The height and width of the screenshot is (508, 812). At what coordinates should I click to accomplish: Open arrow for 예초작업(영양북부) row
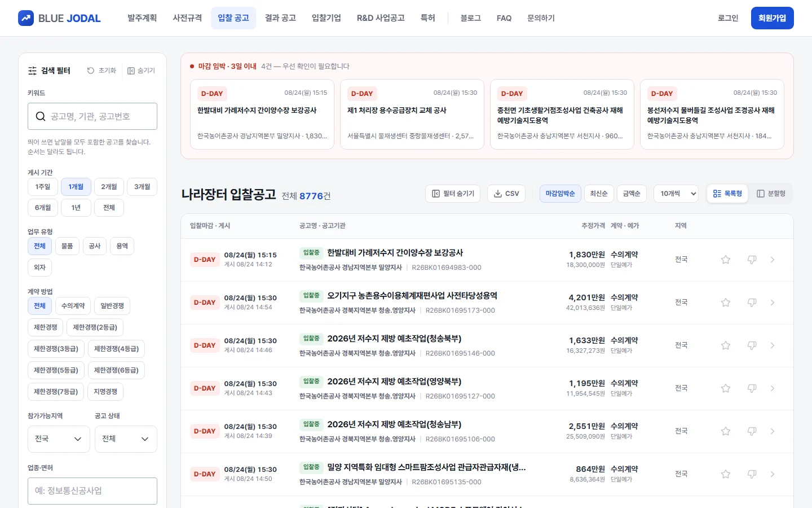pos(773,388)
